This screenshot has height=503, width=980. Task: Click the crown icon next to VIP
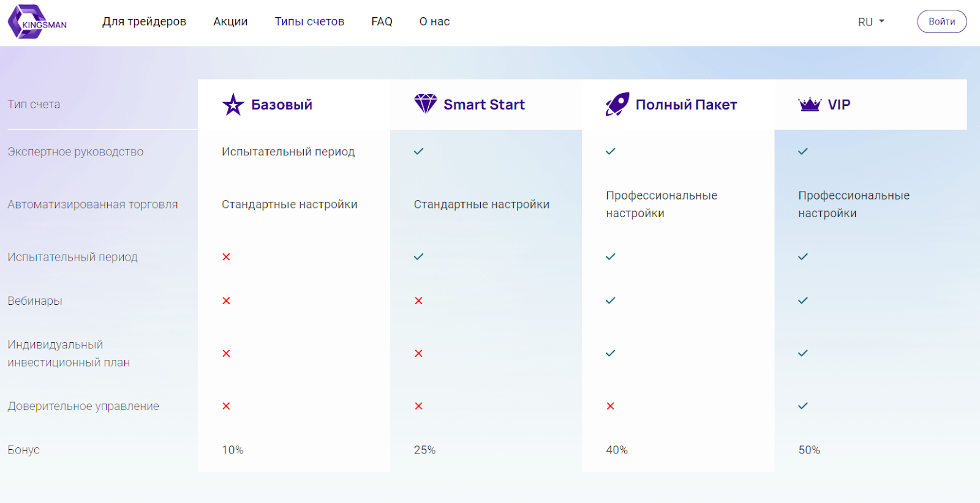click(810, 105)
